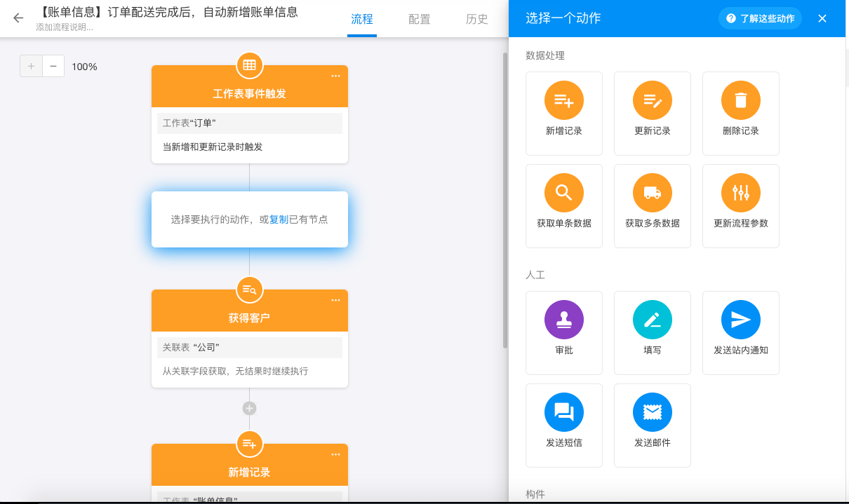
Task: Select the 发送站内通知 action icon
Action: coord(741,320)
